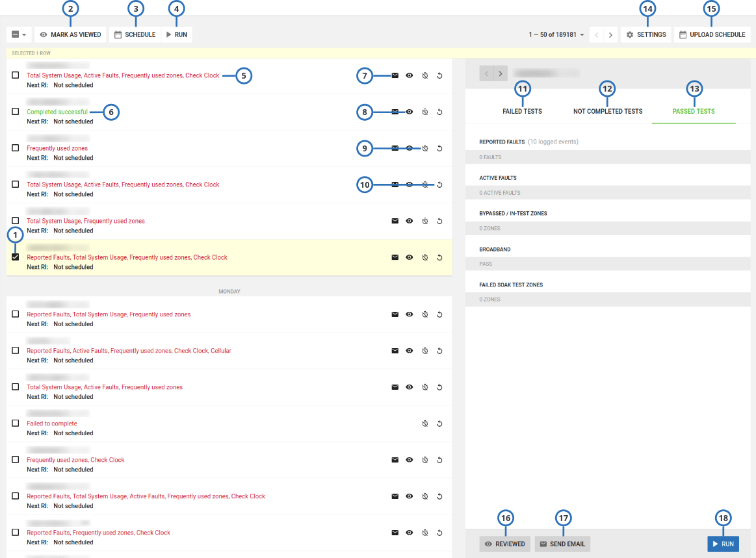
Task: Open the email icon for Completed successful row
Action: [395, 112]
